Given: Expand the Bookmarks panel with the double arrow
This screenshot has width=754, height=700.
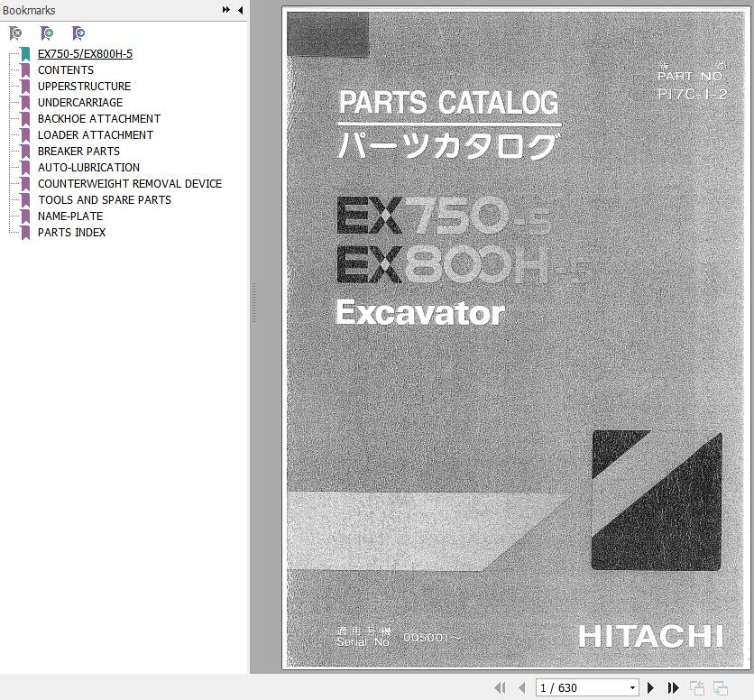Looking at the screenshot, I should (x=226, y=10).
